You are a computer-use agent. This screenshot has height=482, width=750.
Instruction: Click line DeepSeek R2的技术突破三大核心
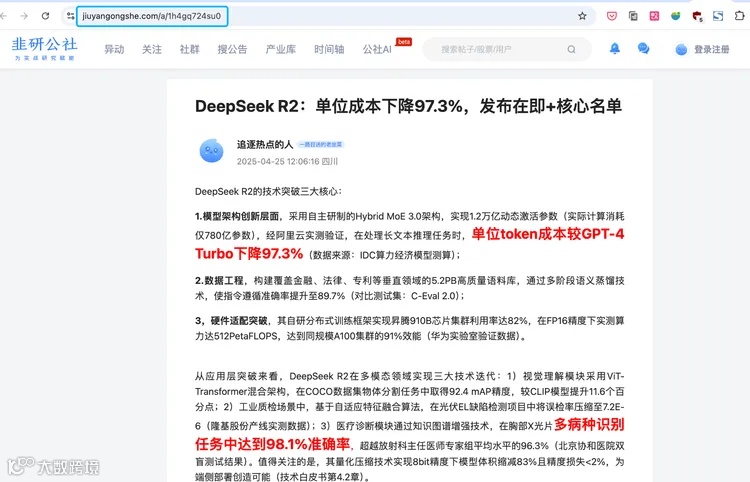[268, 191]
